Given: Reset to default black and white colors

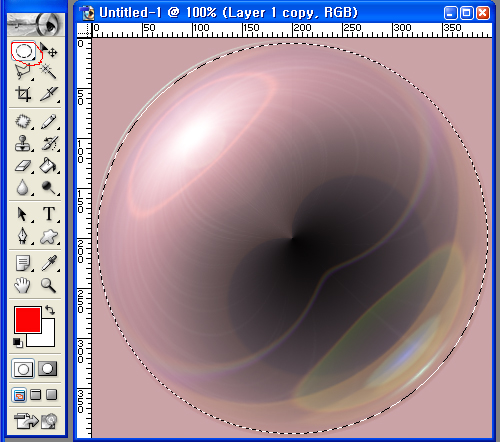Looking at the screenshot, I should (x=18, y=342).
